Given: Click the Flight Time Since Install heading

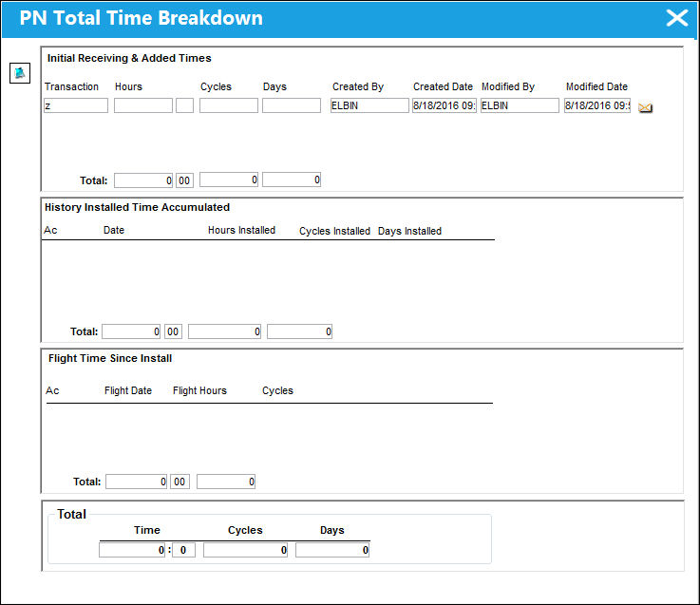Looking at the screenshot, I should point(110,358).
